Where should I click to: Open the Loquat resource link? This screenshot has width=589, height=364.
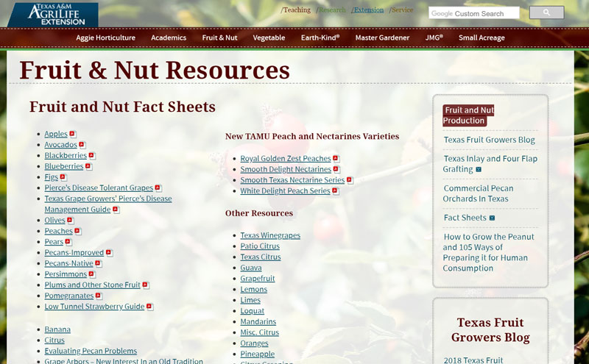point(252,311)
